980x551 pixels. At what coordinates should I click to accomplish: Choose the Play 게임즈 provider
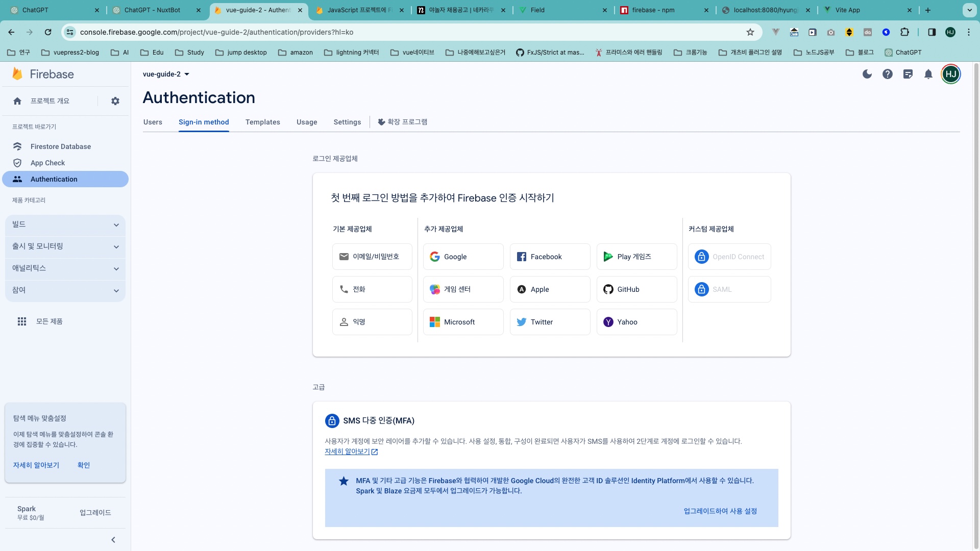pos(637,257)
